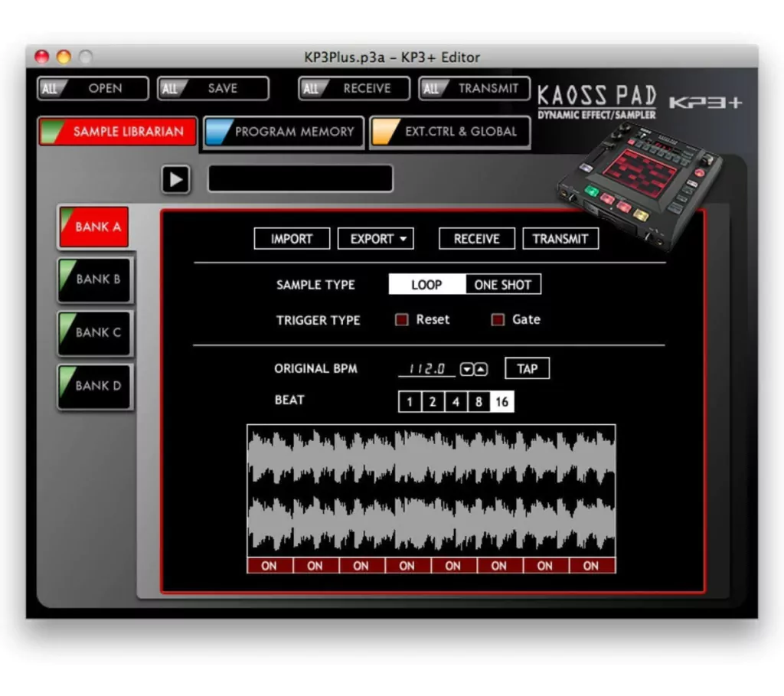The height and width of the screenshot is (696, 784).
Task: Open the Program Memory tab
Action: pos(284,132)
